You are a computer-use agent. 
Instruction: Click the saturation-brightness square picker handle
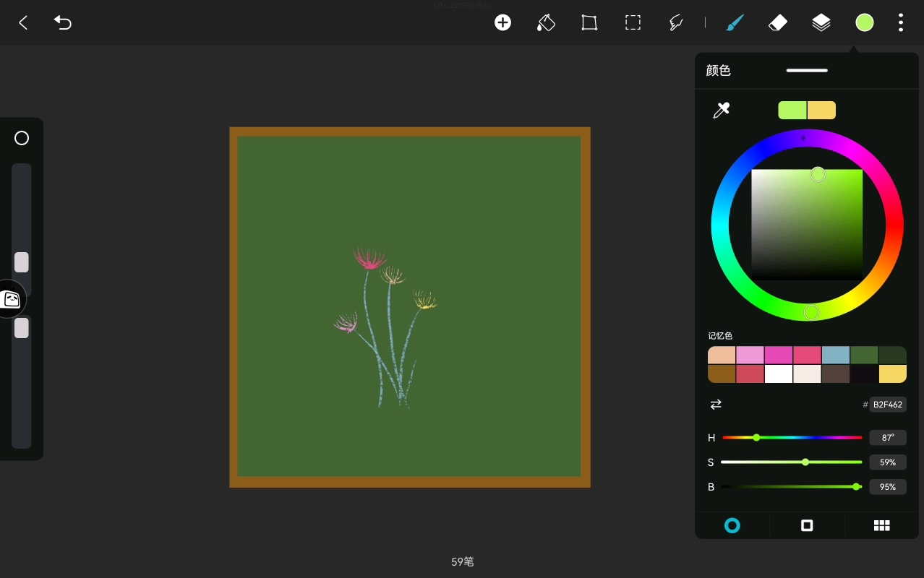pos(818,174)
